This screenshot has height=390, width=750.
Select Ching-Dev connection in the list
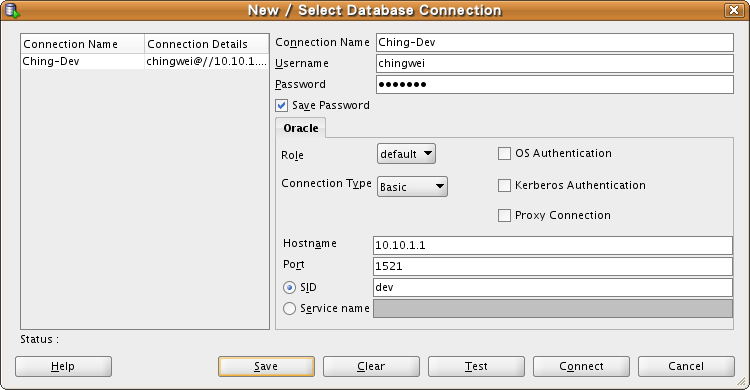click(x=145, y=61)
